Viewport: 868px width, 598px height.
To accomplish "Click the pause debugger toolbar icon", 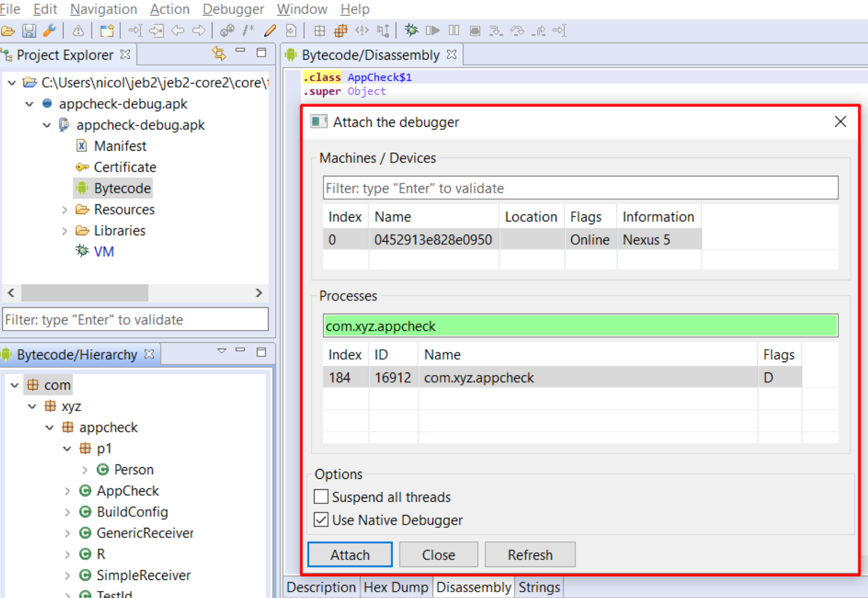I will tap(454, 30).
